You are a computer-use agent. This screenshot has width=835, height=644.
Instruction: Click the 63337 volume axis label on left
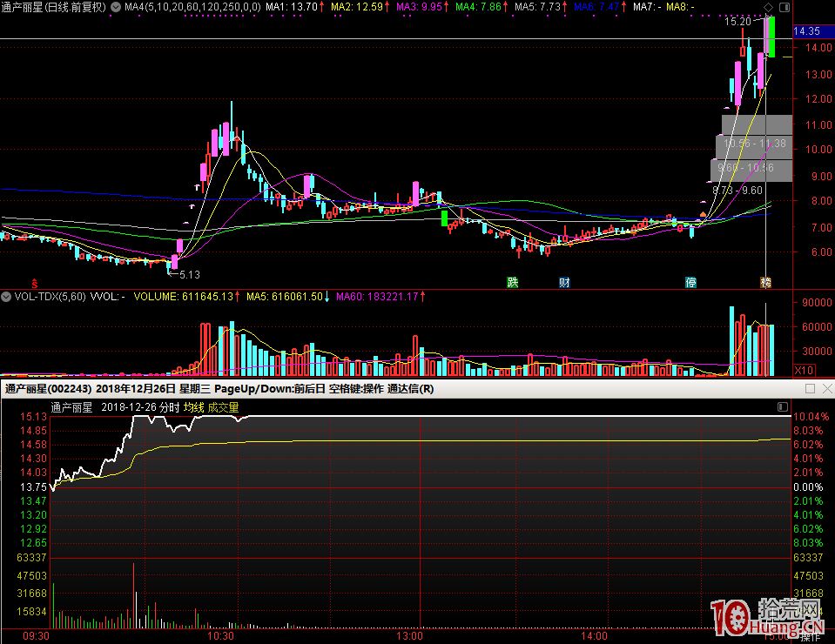(32, 558)
